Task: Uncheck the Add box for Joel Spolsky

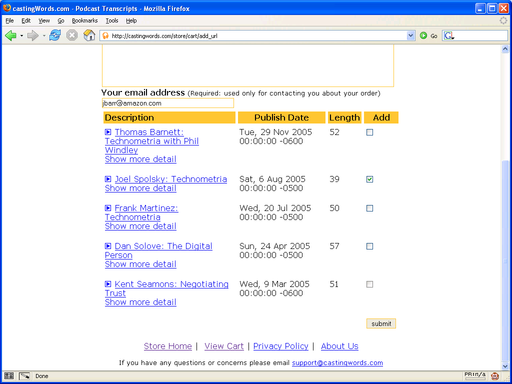Action: click(369, 179)
